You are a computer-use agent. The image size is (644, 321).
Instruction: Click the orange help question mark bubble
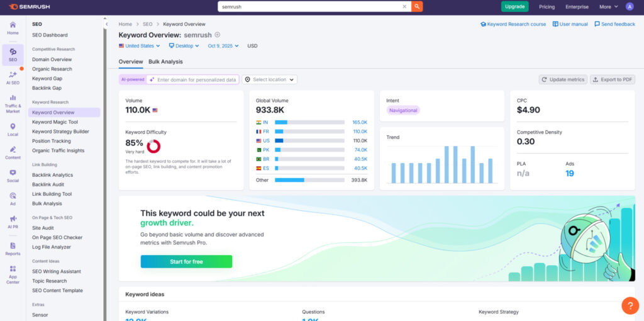[630, 305]
